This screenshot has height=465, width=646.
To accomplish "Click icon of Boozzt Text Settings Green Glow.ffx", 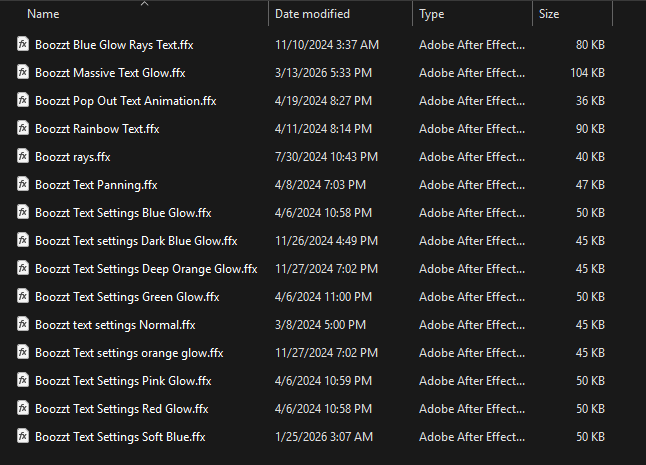I will tap(23, 296).
